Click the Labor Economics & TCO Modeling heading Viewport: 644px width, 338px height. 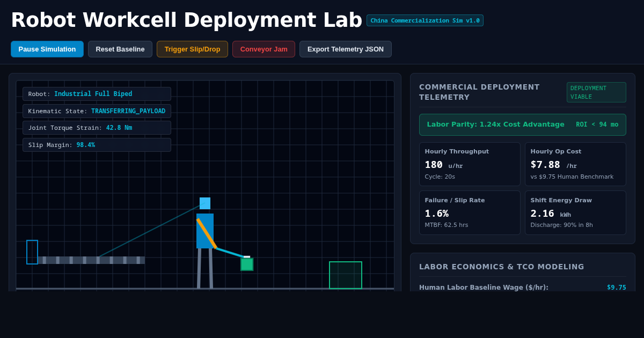502,267
